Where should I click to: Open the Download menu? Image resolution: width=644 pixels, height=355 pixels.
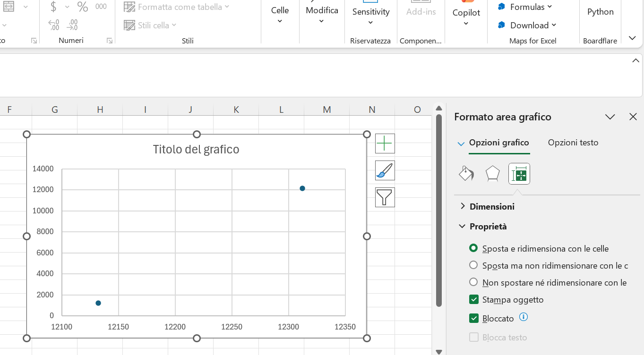point(527,25)
